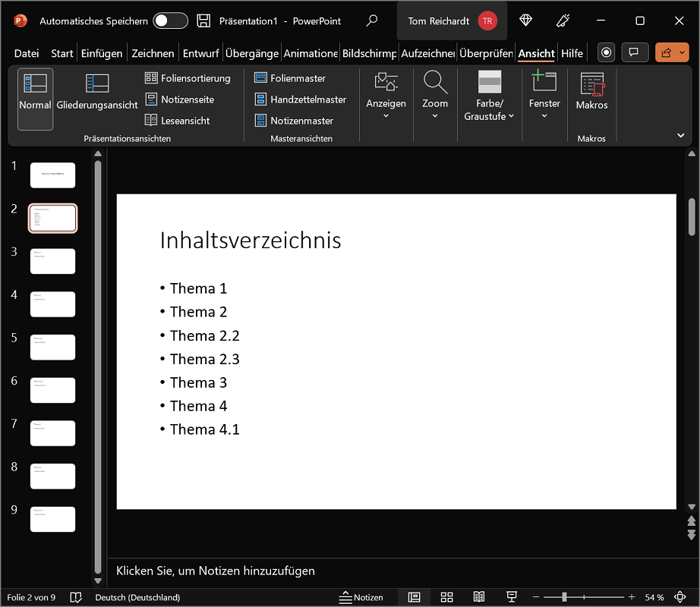Click the zoom slider handle
The height and width of the screenshot is (607, 700).
click(x=564, y=596)
